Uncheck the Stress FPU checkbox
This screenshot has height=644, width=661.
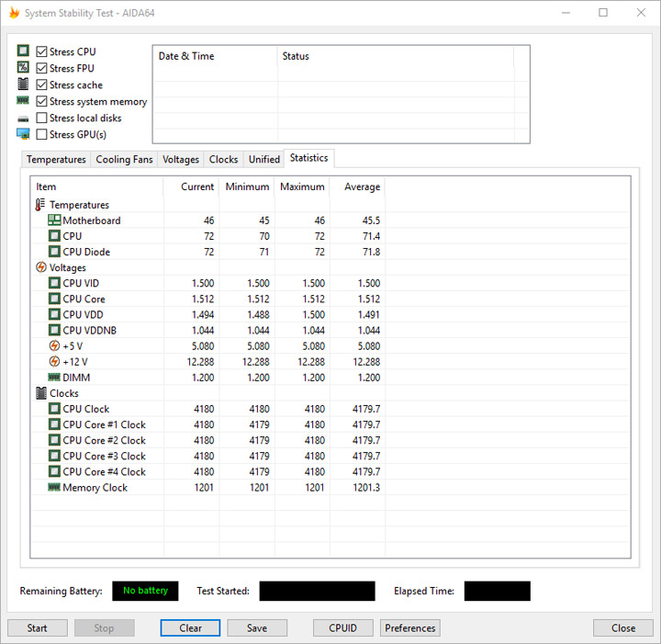[x=41, y=68]
